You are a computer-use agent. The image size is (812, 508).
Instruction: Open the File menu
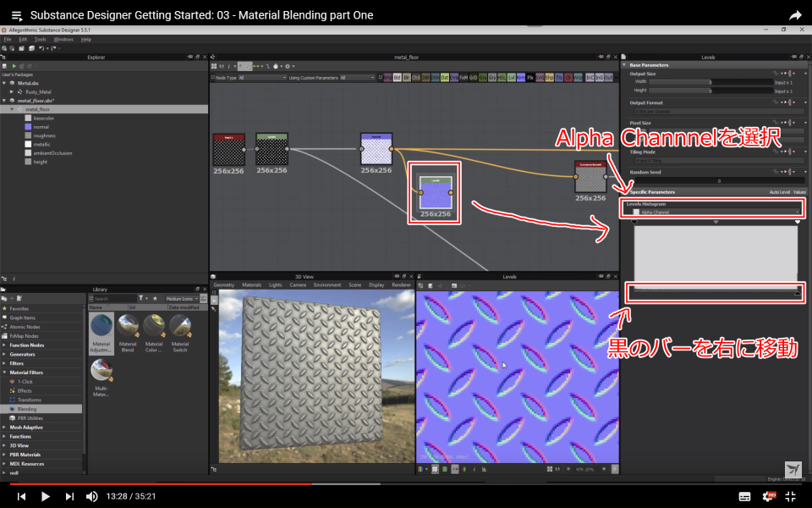(x=8, y=40)
